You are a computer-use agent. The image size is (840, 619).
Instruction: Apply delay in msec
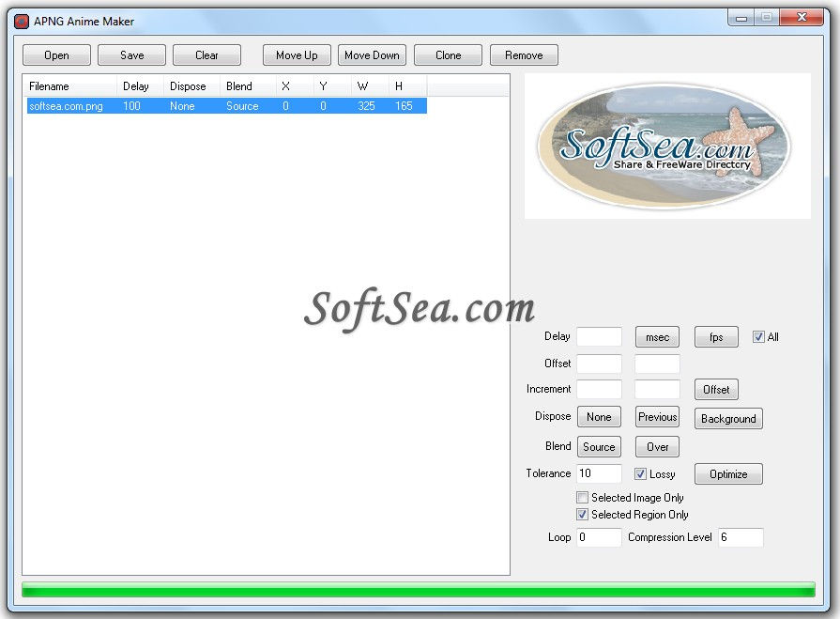[657, 337]
